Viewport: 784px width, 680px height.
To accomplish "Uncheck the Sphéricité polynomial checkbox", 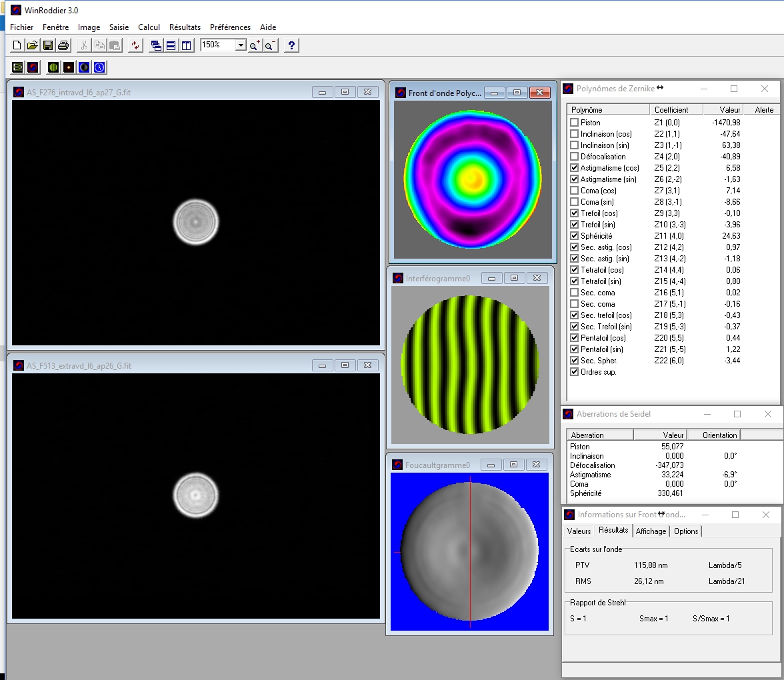I will 574,236.
